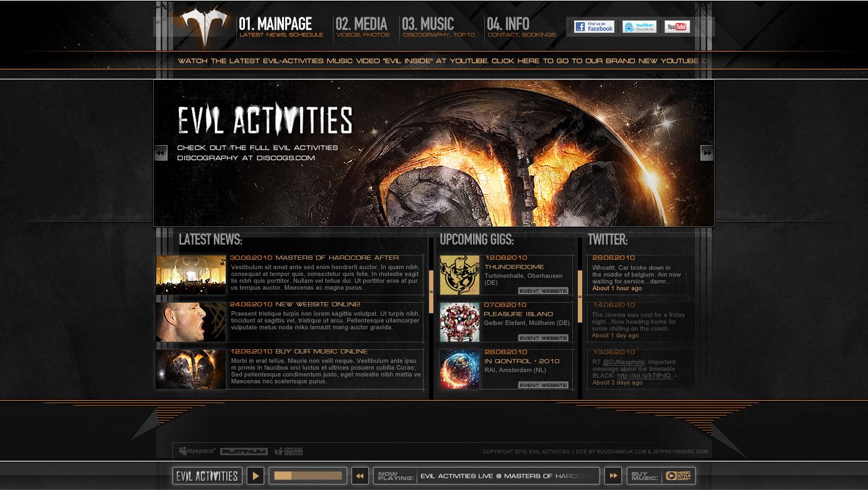Open Event Website for Pleasure Island
The image size is (868, 490).
click(x=543, y=338)
